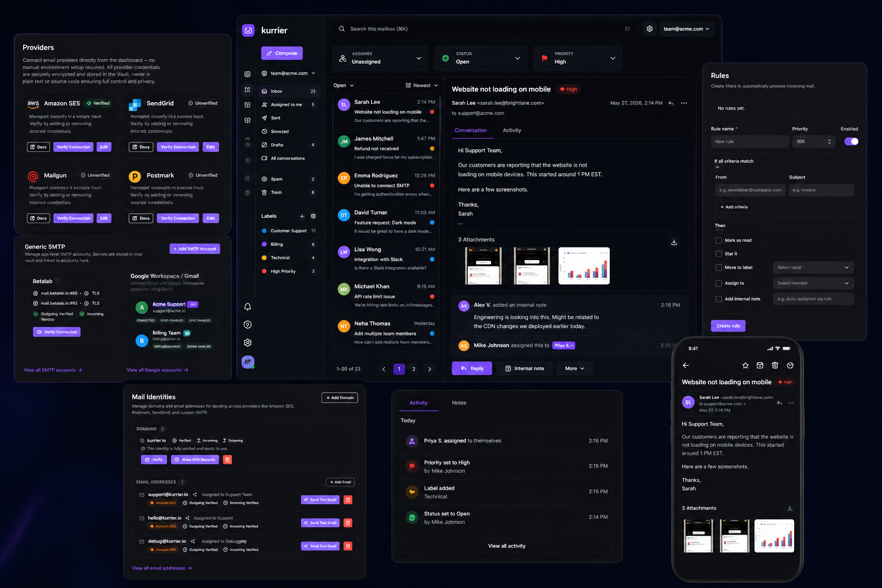Open the Newest sort dropdown
Screen dimensions: 882x588
click(421, 86)
